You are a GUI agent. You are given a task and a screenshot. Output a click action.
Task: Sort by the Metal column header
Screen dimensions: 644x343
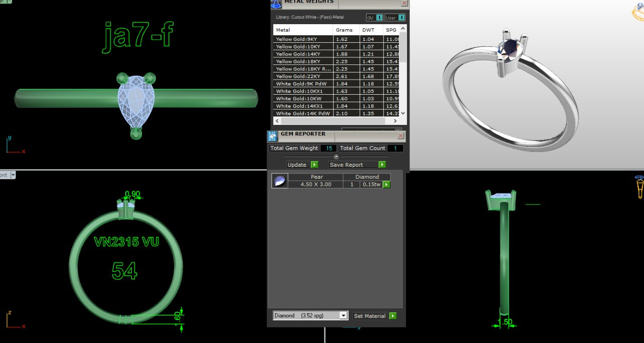[303, 30]
